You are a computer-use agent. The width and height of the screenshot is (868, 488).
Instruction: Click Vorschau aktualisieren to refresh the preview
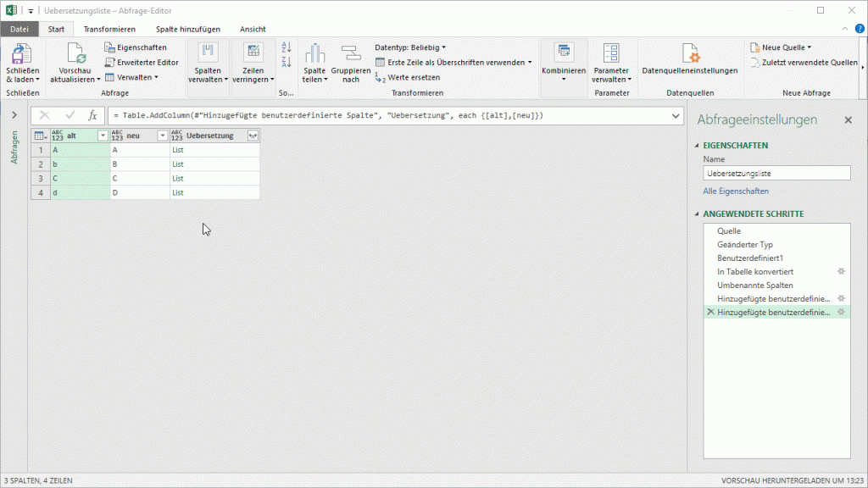(x=75, y=61)
